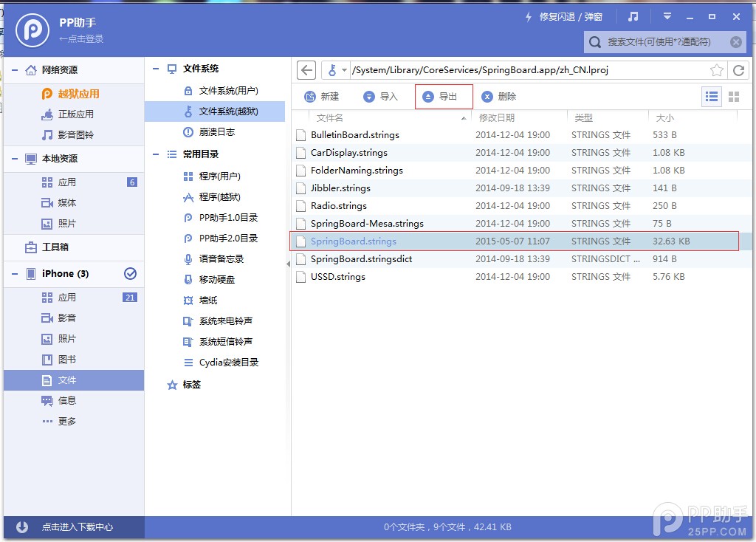Favorite current path using the star icon
Image resolution: width=756 pixels, height=542 pixels.
(x=717, y=69)
